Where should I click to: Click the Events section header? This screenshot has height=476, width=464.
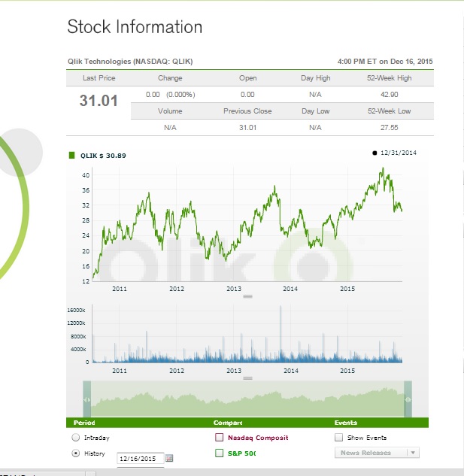pyautogui.click(x=345, y=423)
